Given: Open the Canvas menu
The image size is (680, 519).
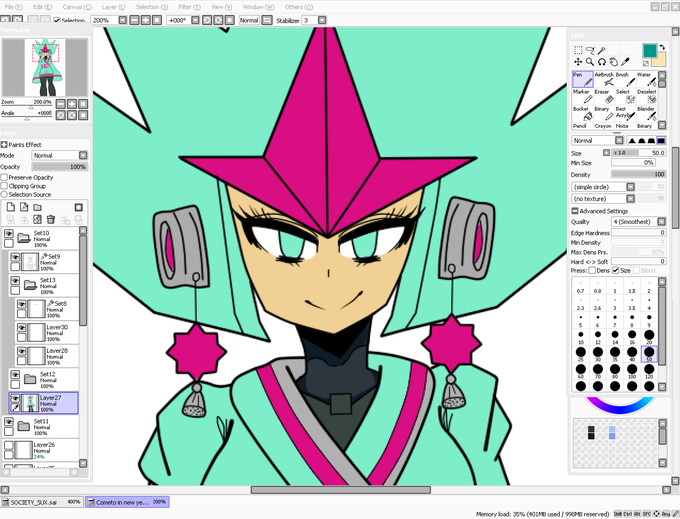Looking at the screenshot, I should 77,7.
